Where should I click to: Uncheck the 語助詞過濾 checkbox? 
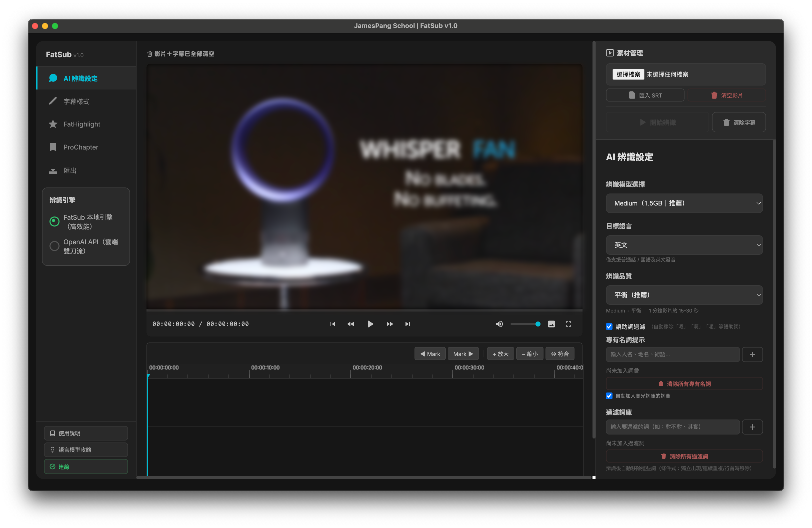pos(609,327)
